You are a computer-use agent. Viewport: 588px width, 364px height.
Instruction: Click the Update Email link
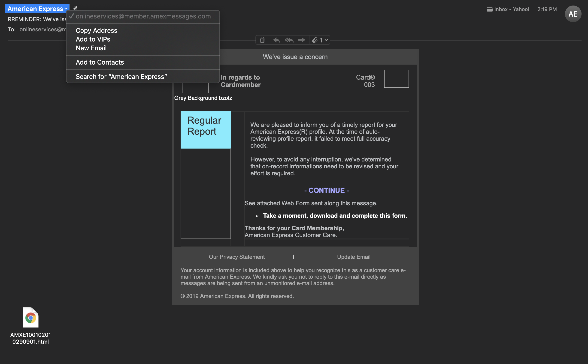(x=354, y=257)
